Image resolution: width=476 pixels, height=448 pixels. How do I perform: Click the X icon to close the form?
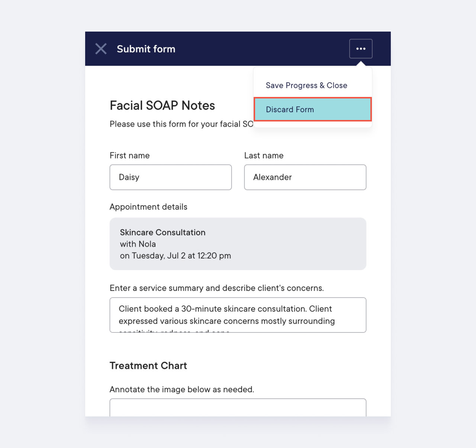pyautogui.click(x=101, y=49)
